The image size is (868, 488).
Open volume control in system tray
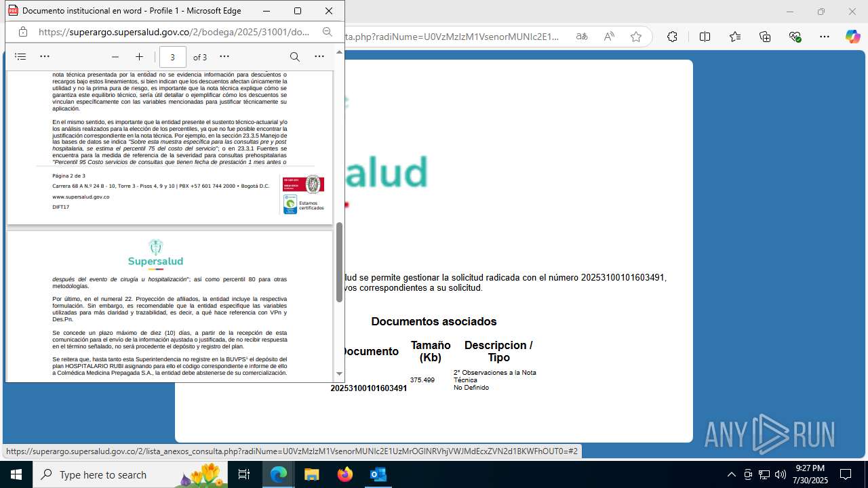[x=781, y=474]
